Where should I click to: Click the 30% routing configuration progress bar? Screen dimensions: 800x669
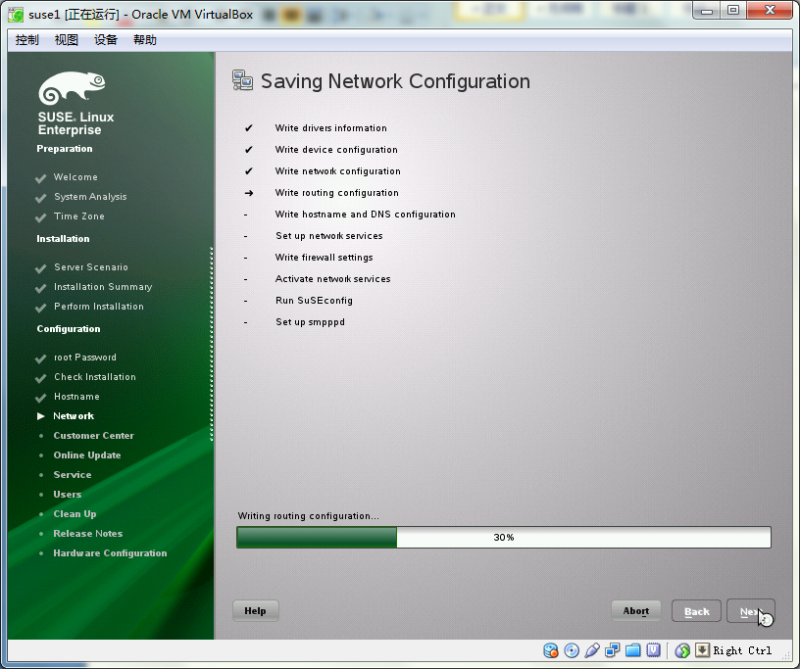pyautogui.click(x=503, y=537)
